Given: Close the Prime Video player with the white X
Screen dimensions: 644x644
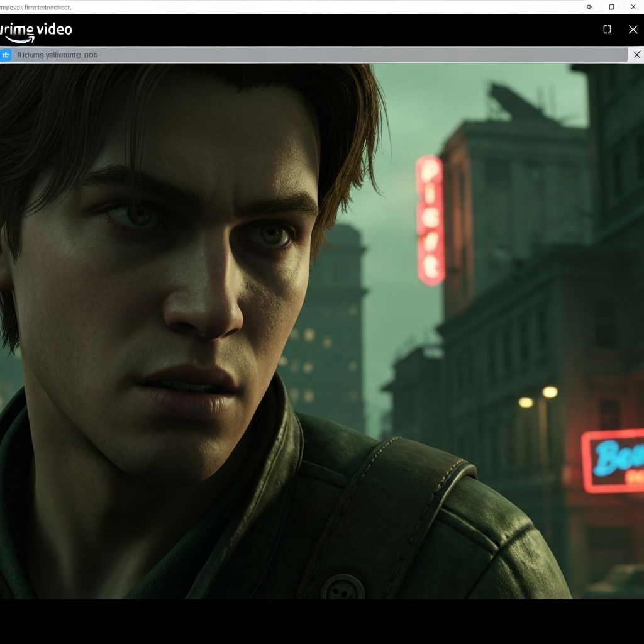Looking at the screenshot, I should point(633,30).
